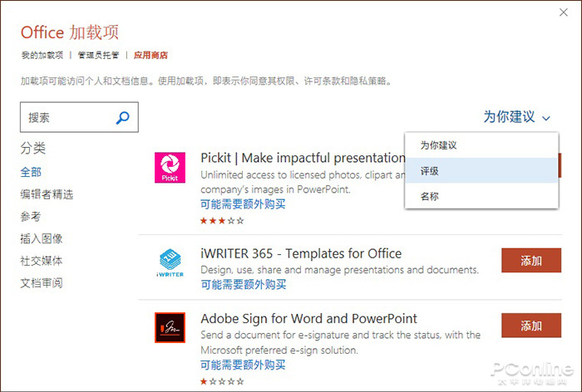This screenshot has width=582, height=392.
Task: Add the iWRITER 365 add-in
Action: [531, 260]
